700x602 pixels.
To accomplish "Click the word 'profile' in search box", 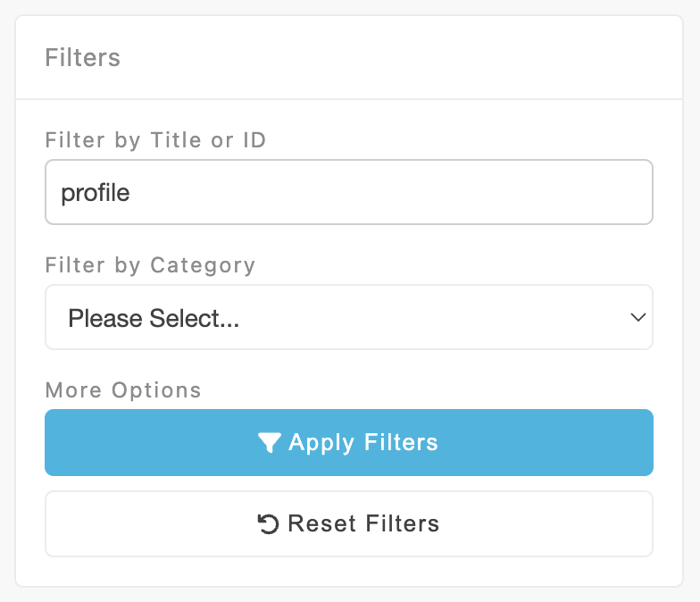I will (x=96, y=193).
